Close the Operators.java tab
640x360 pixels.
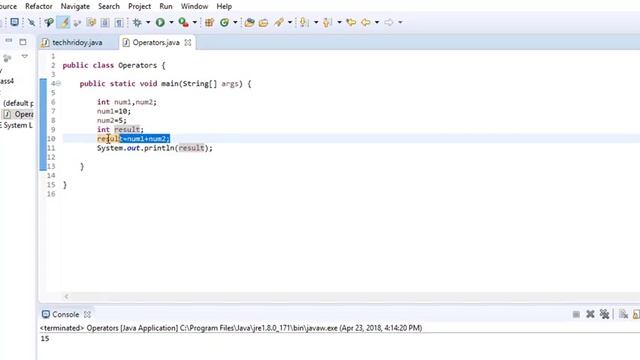188,42
